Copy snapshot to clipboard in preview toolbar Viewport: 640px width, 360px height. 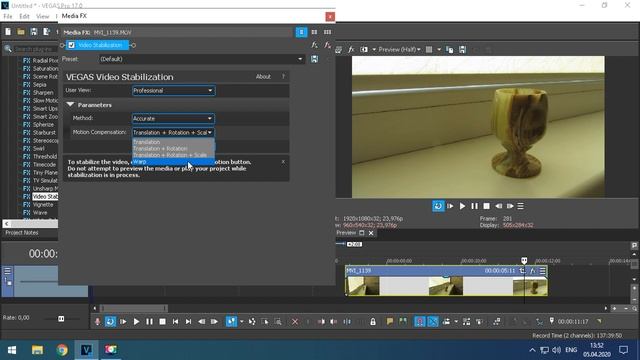click(449, 49)
